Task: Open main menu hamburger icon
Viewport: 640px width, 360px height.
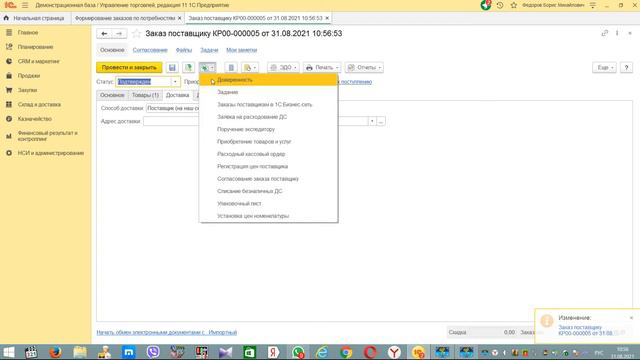Action: coord(25,5)
